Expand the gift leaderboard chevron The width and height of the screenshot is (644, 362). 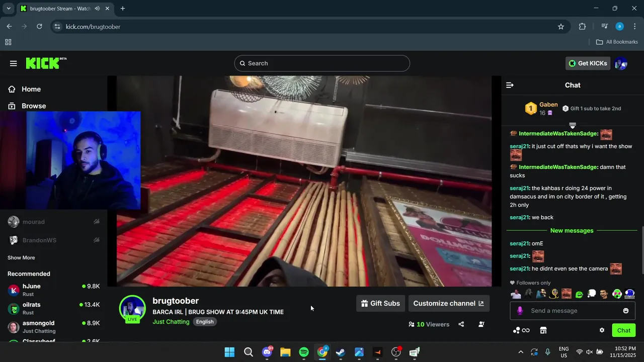coord(573,125)
